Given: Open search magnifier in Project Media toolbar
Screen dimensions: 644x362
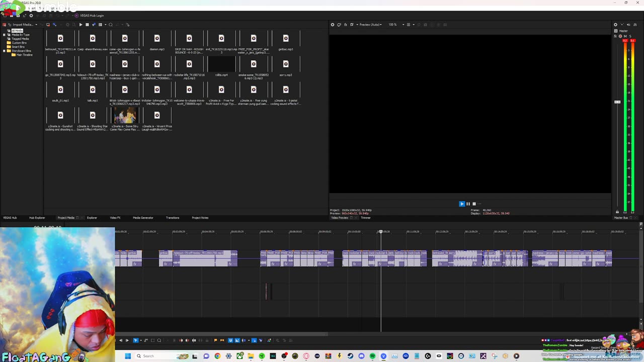Looking at the screenshot, I should tap(111, 25).
